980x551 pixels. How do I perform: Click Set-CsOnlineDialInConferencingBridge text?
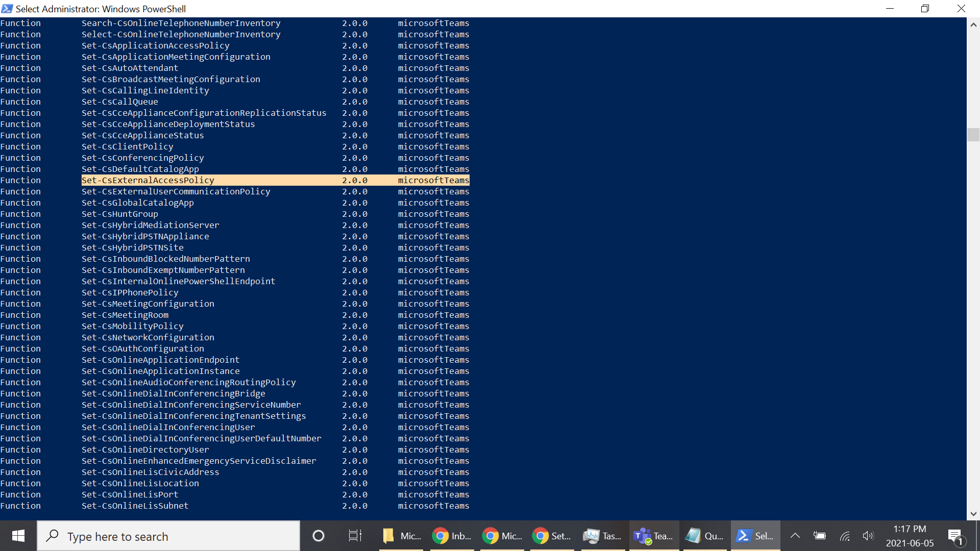[174, 393]
